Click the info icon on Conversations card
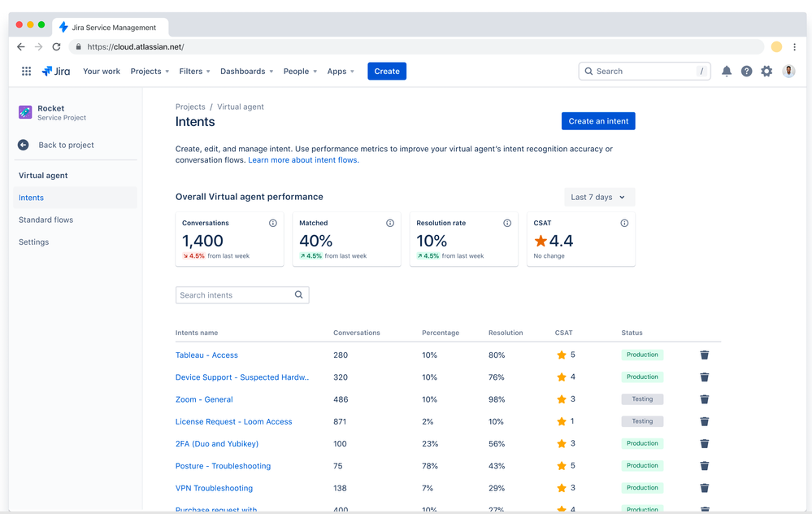Screen dimensions: 812x514 coord(273,223)
